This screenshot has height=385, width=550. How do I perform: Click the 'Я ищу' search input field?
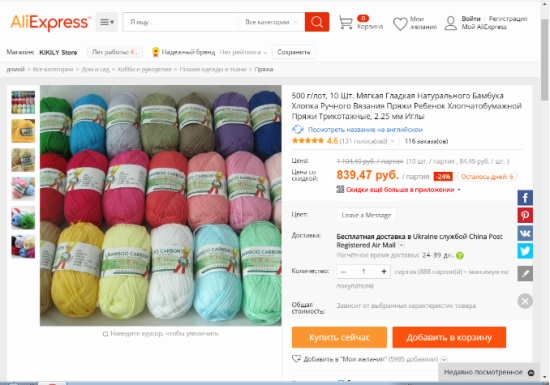[181, 22]
